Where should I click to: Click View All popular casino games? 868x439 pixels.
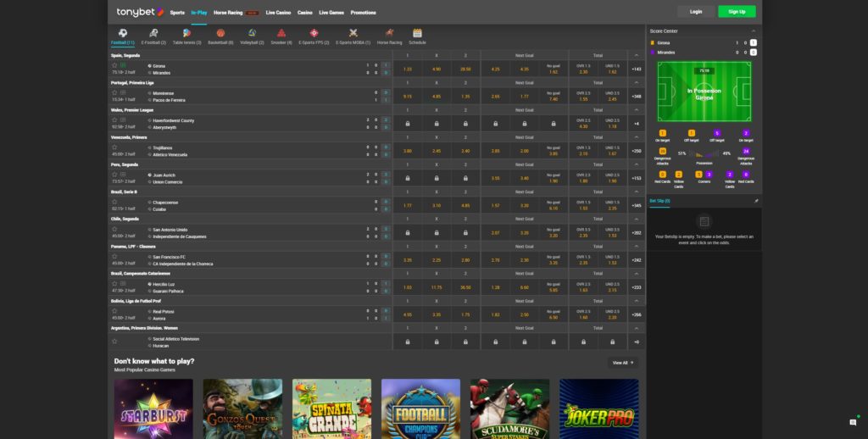pos(623,363)
